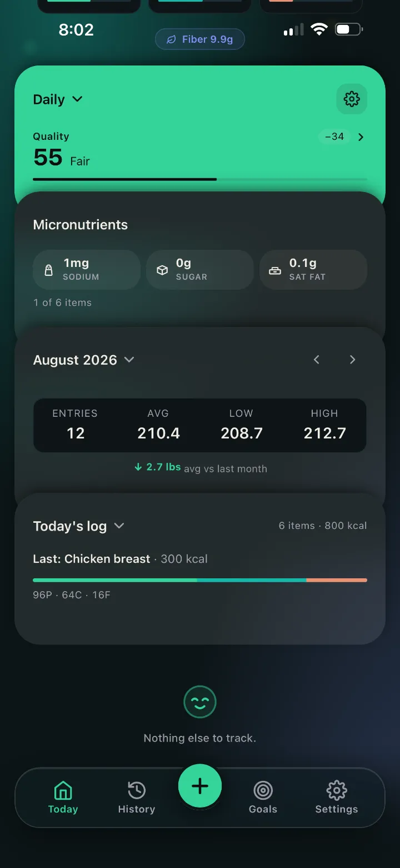Tap the green plus add button

[x=200, y=786]
